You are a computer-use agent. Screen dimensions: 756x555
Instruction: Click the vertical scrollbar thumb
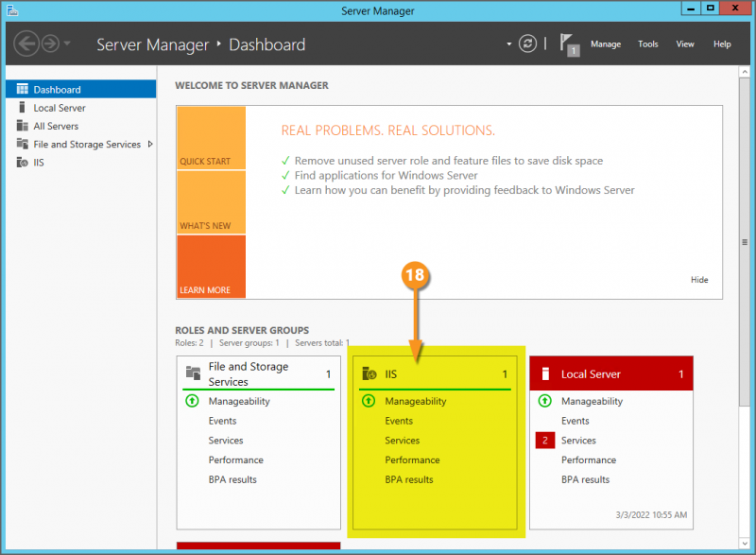(745, 242)
